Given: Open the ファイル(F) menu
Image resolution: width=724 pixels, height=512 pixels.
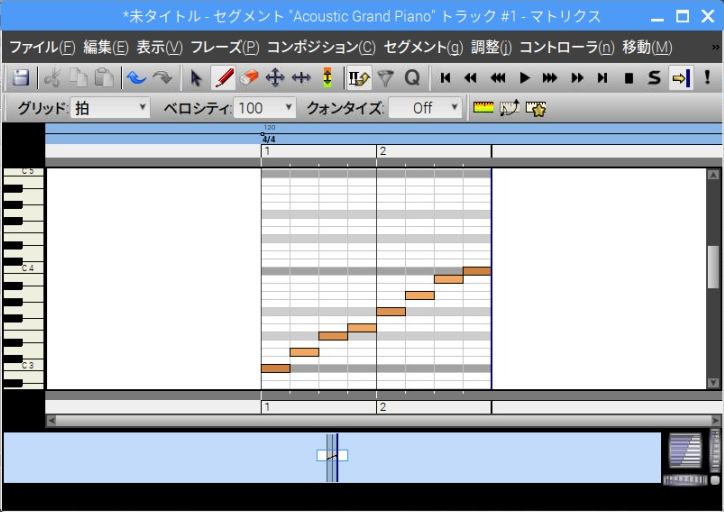Looking at the screenshot, I should pyautogui.click(x=42, y=47).
